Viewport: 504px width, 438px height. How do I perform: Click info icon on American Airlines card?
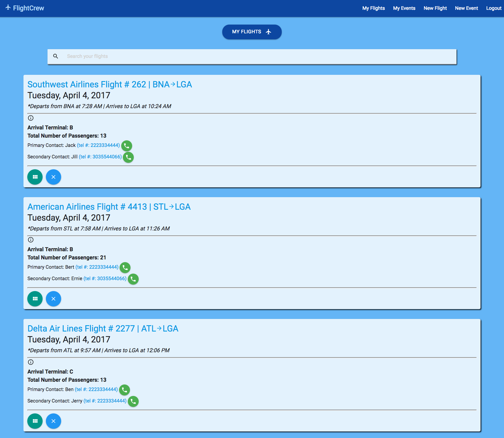coord(31,240)
